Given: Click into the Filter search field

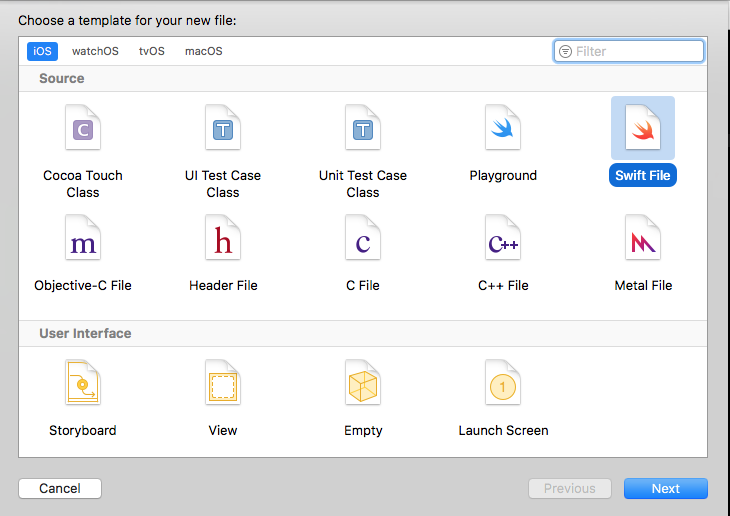Looking at the screenshot, I should pos(637,51).
